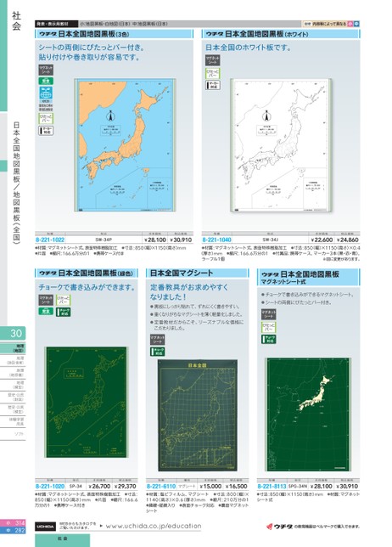Click ぴたっとバー badge on マグネットシート式 product
Viewport: 392px width, 547px height.
click(268, 327)
